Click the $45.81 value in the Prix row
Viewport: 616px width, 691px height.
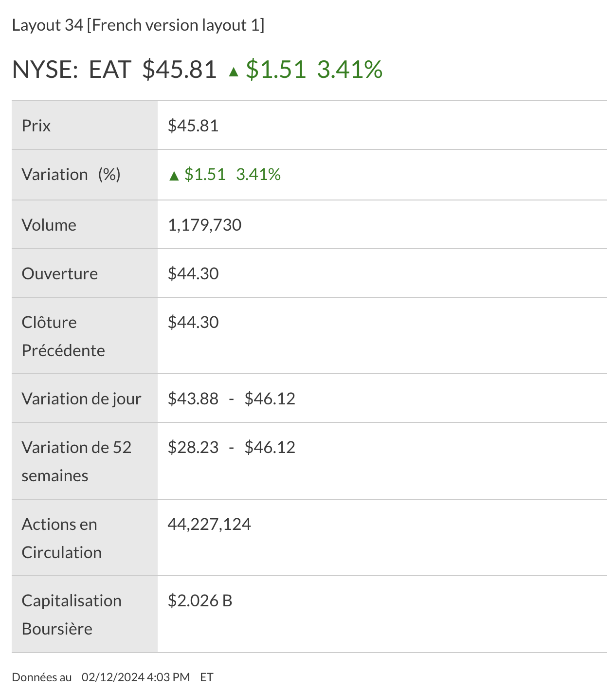(x=193, y=126)
